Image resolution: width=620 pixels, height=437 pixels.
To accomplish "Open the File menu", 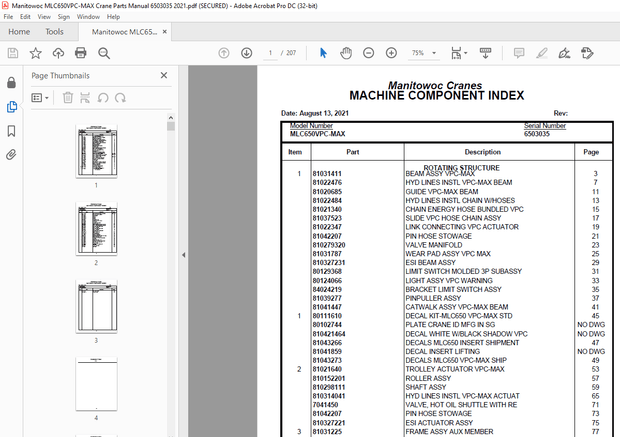I will pyautogui.click(x=8, y=17).
